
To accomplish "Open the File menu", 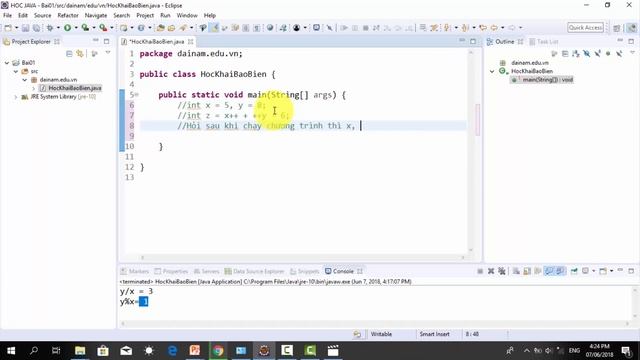I will coord(7,16).
